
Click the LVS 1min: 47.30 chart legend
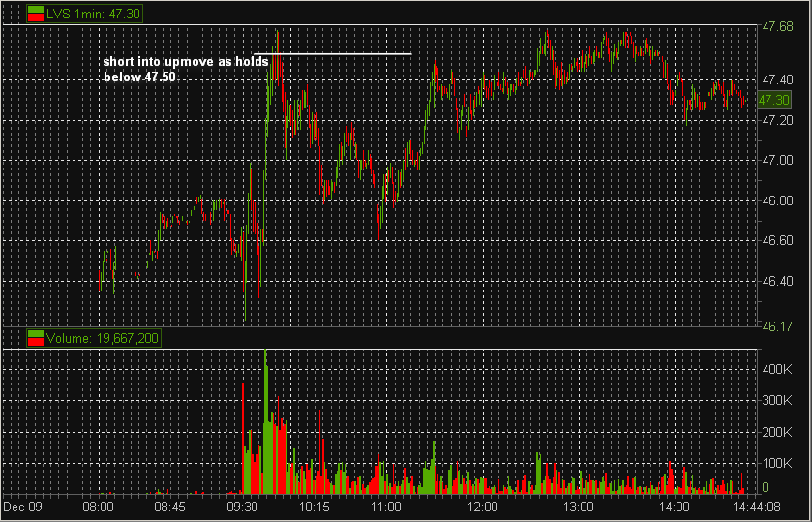(84, 14)
